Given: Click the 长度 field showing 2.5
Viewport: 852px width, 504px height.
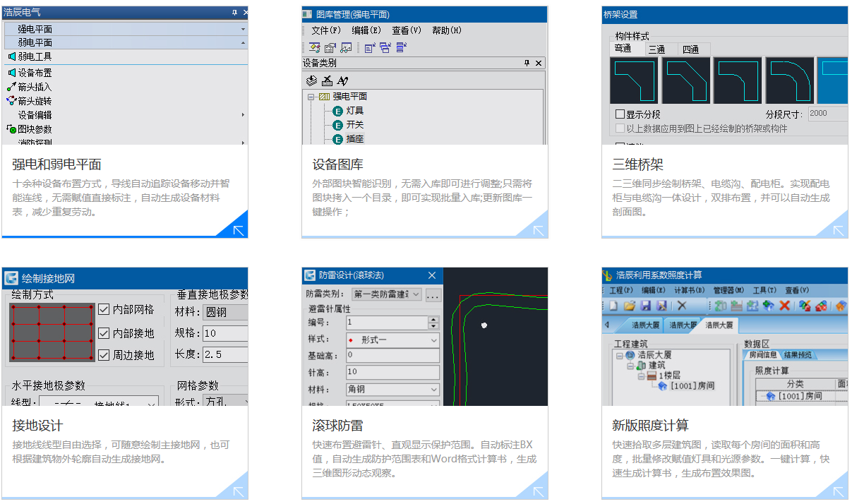Looking at the screenshot, I should pos(225,354).
